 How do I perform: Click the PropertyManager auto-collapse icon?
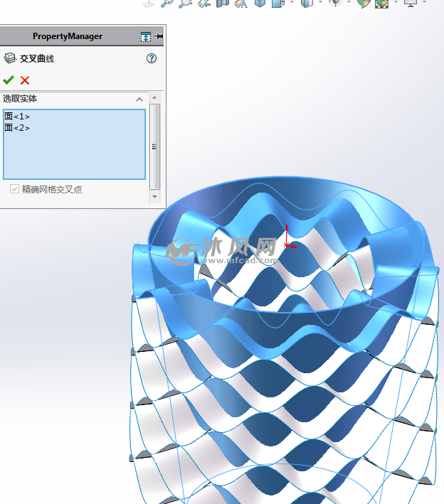tap(146, 37)
